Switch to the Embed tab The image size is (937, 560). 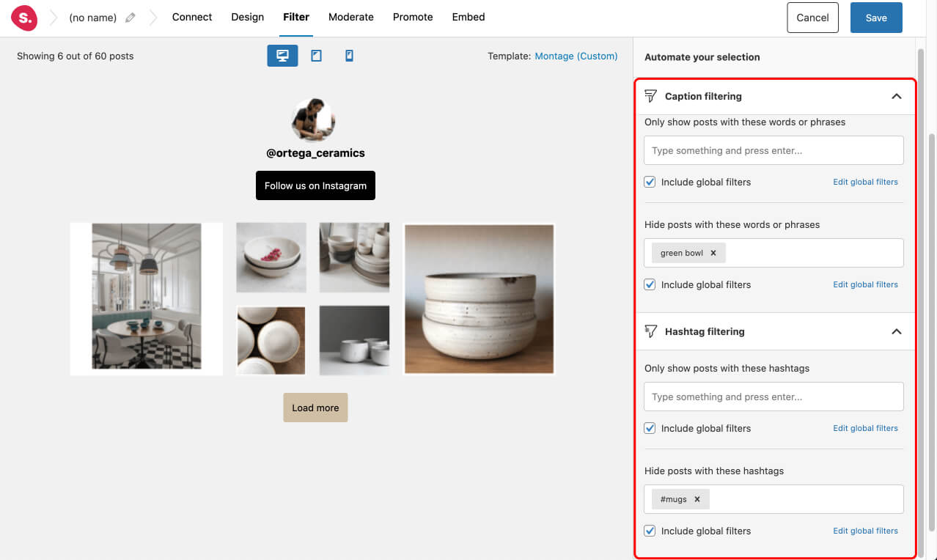468,17
